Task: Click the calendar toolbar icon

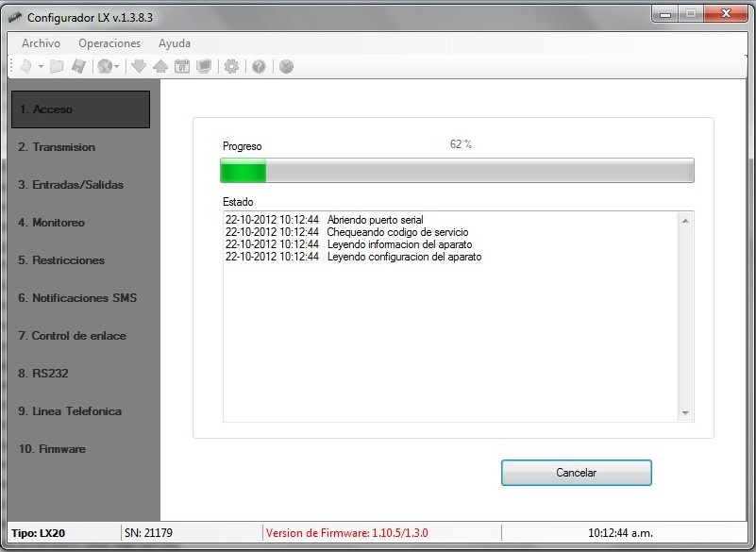Action: click(182, 66)
